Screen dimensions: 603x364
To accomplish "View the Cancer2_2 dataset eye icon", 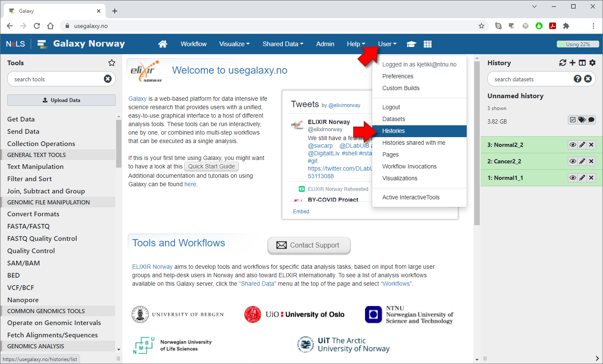I will (573, 161).
